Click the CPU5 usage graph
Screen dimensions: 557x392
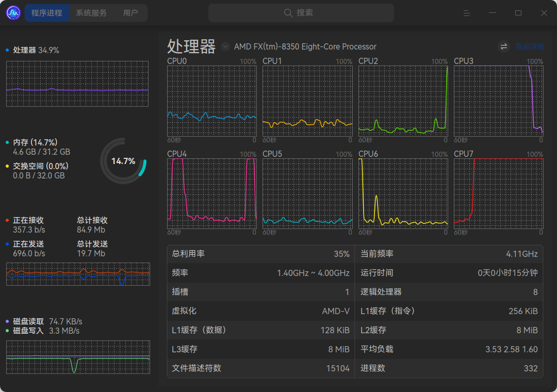click(307, 194)
